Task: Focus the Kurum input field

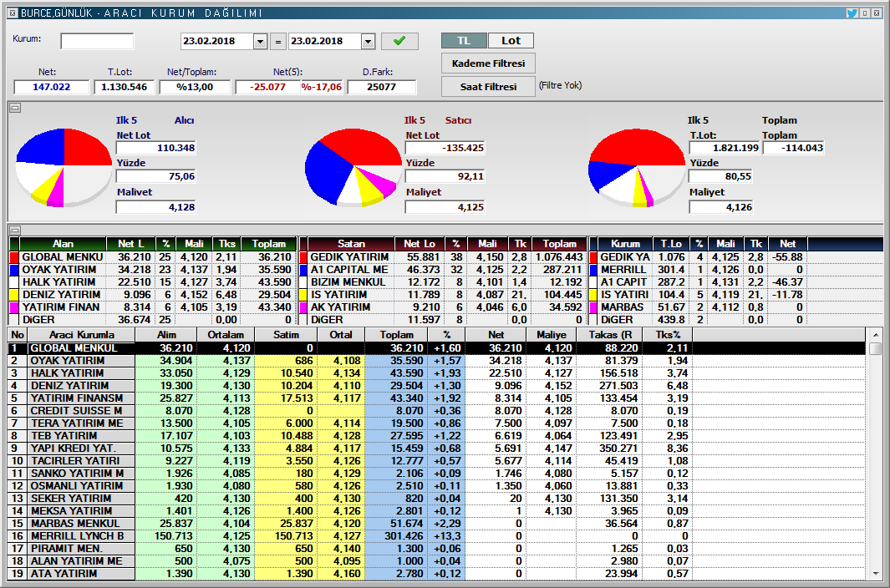Action: click(97, 41)
